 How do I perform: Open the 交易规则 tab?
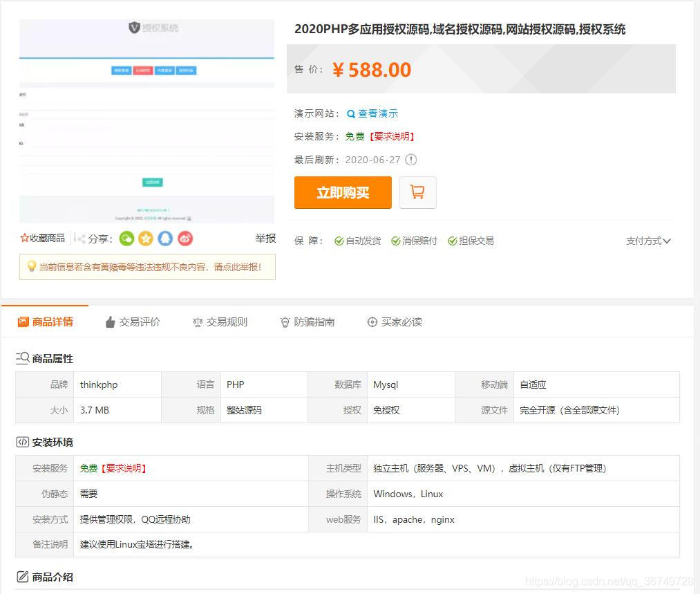pyautogui.click(x=220, y=322)
